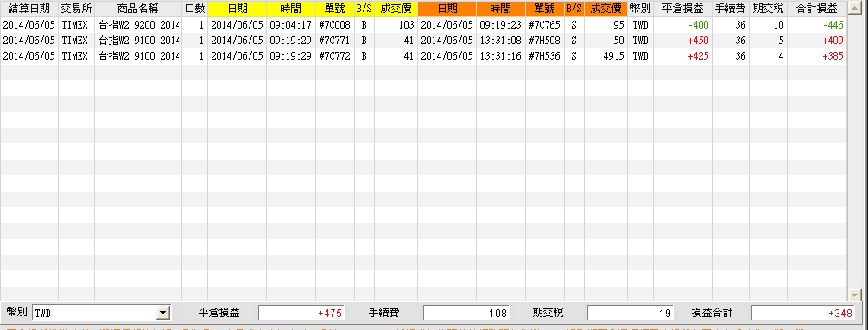Click the buy price cell 103
This screenshot has height=330, width=868.
coord(396,25)
